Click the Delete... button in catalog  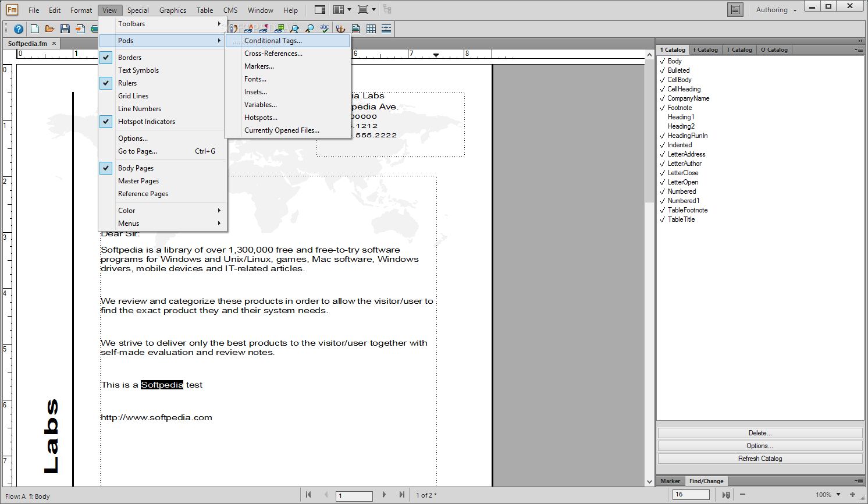(x=760, y=433)
